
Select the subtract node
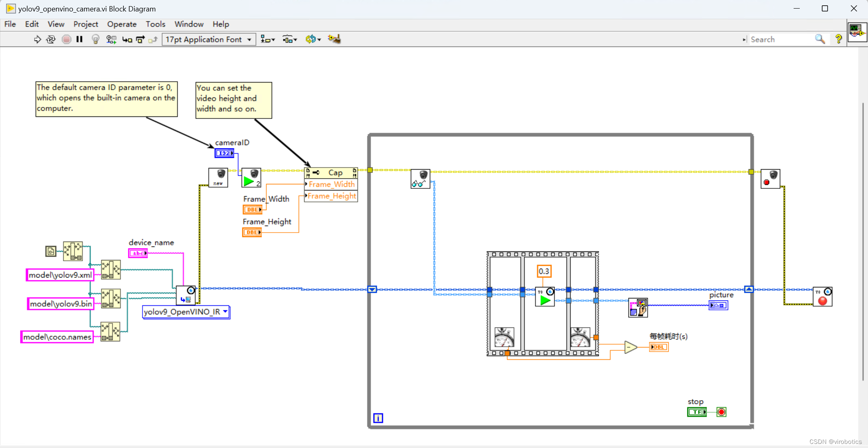[631, 347]
